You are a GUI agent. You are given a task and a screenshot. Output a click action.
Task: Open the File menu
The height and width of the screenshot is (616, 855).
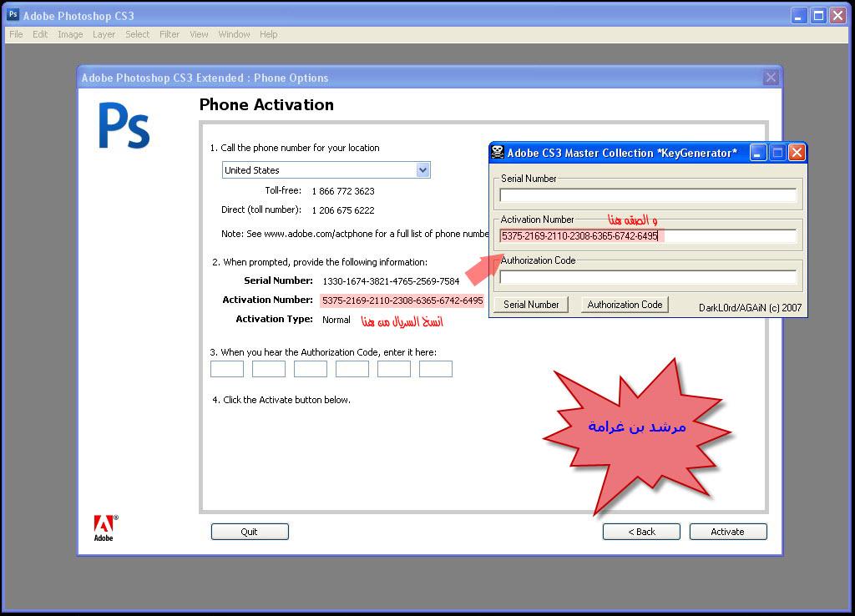click(x=17, y=34)
